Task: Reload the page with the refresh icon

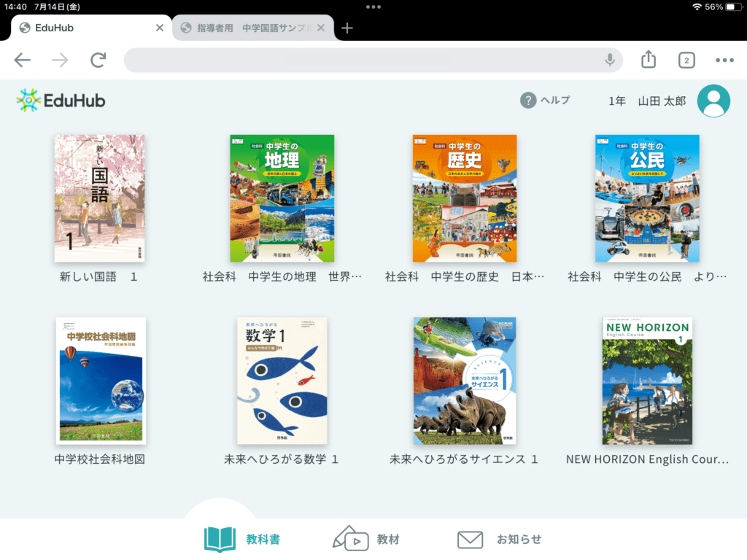Action: pos(98,61)
